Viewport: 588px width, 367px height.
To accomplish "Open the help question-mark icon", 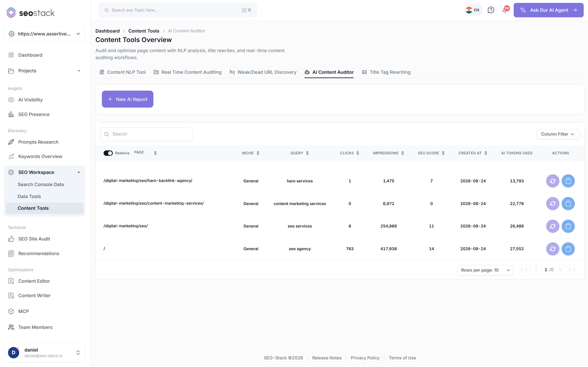I will 491,10.
